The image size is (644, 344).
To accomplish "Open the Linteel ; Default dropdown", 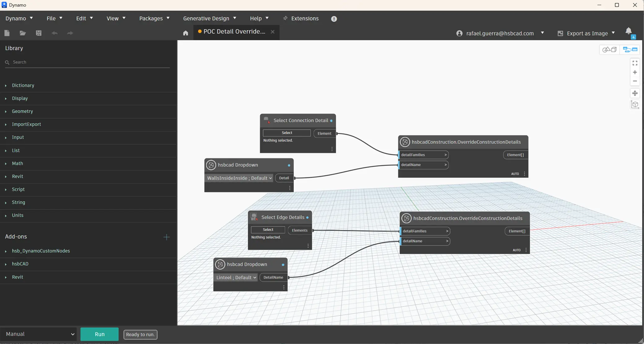I will click(236, 277).
